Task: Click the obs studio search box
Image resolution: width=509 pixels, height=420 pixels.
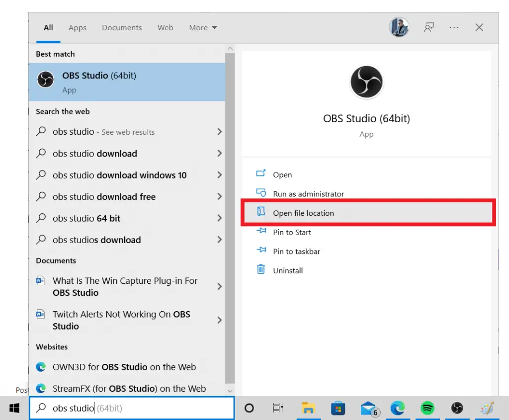Action: pyautogui.click(x=132, y=408)
